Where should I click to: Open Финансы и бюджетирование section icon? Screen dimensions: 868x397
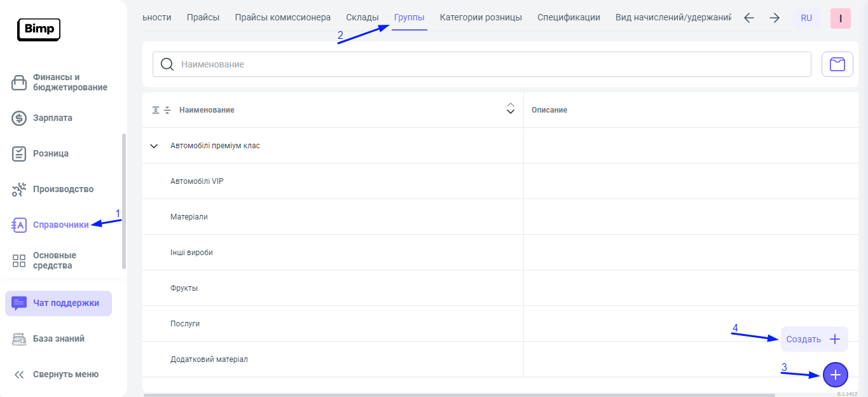point(19,83)
